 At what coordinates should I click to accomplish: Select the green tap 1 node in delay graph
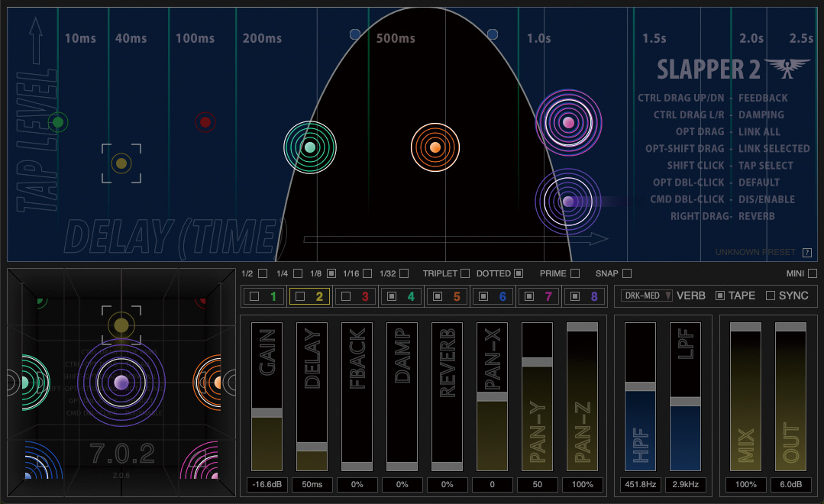tap(58, 122)
